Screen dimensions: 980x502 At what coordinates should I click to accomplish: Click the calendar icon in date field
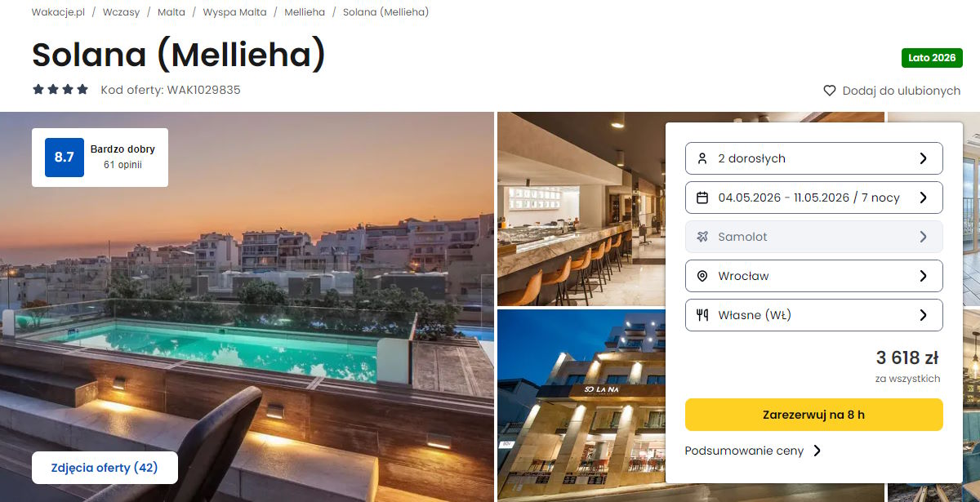(702, 198)
